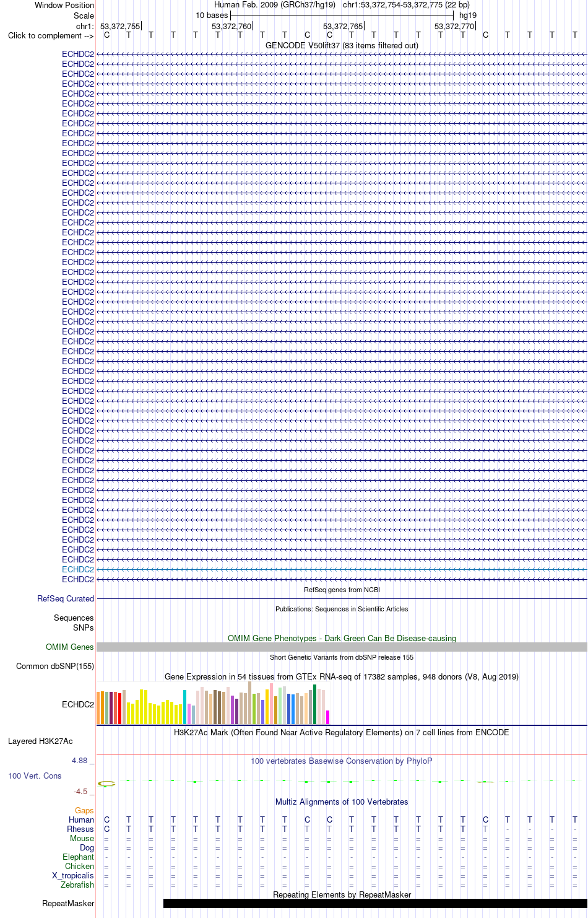The width and height of the screenshot is (588, 918).
Task: Click the cyan GTEx expression bar
Action: point(184,707)
